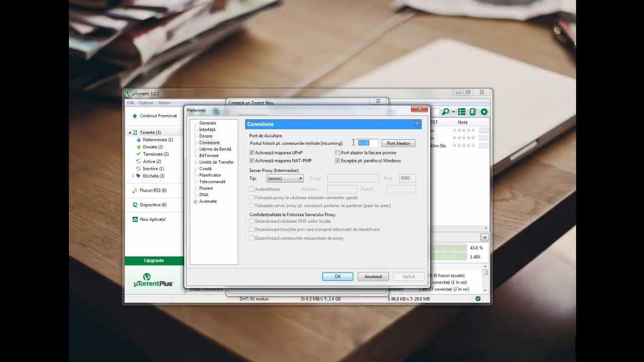Click the Terminate checkmark icon
This screenshot has height=362, width=644.
[139, 154]
